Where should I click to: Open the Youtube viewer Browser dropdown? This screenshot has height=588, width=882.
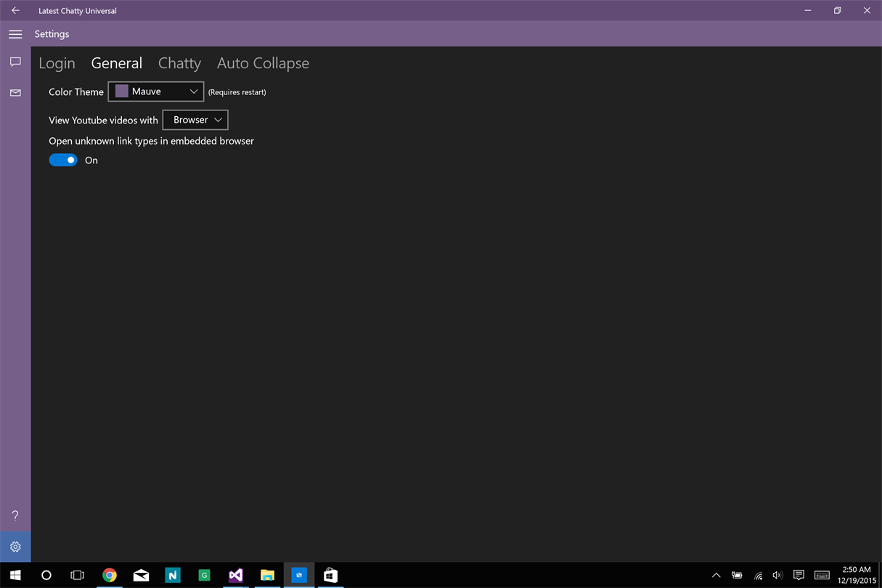click(195, 120)
